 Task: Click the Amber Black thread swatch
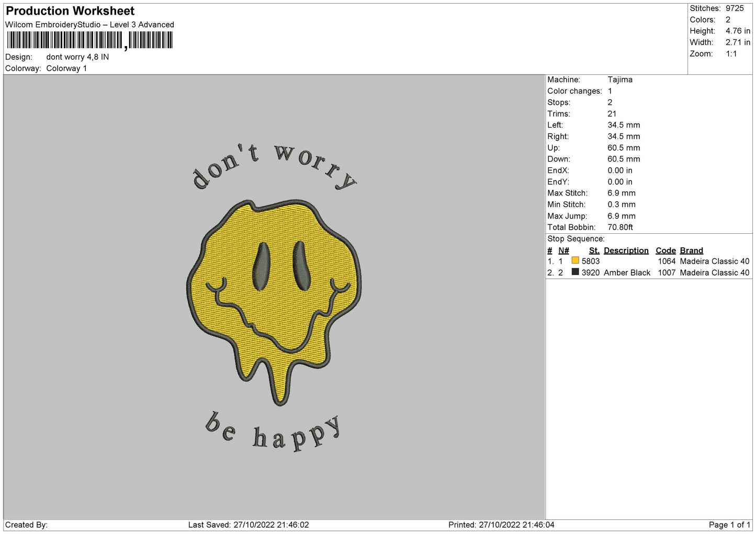pos(575,272)
